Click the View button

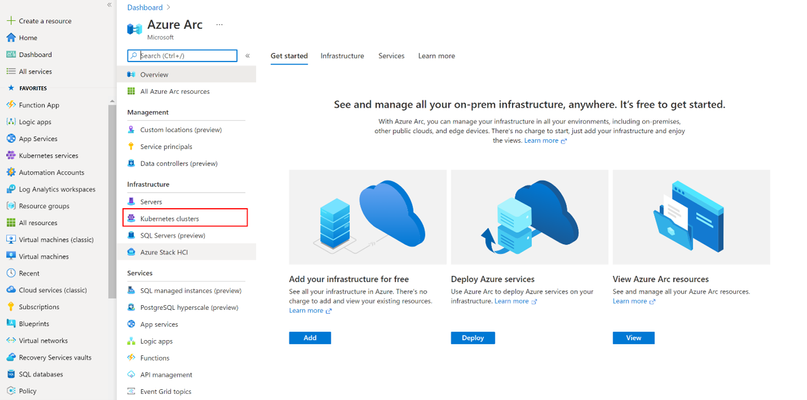(634, 338)
